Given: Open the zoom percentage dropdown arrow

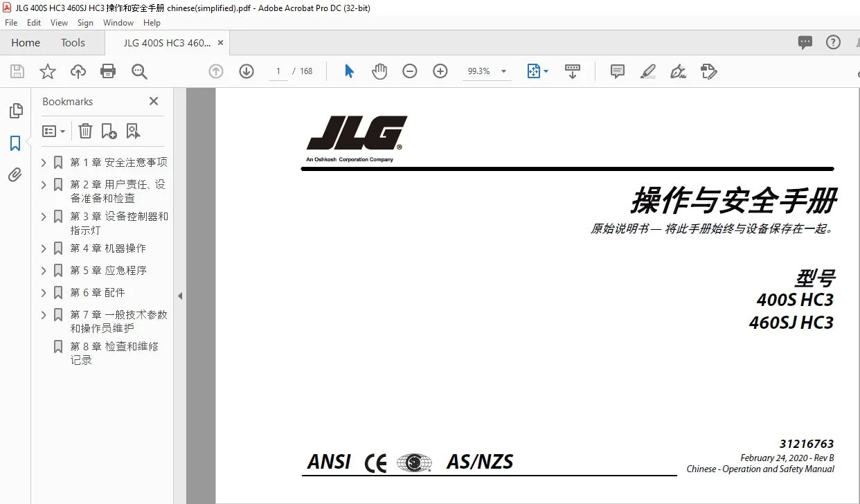Looking at the screenshot, I should tap(503, 71).
